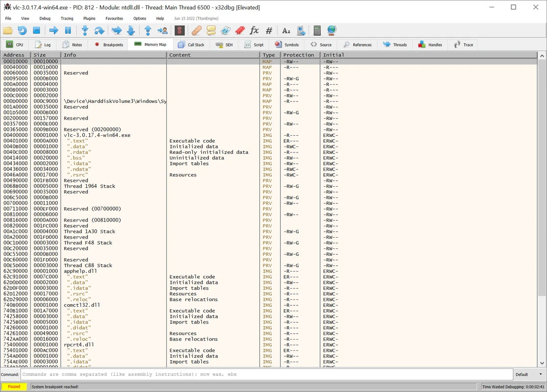
Task: Select the Memory Map tab
Action: click(x=150, y=44)
